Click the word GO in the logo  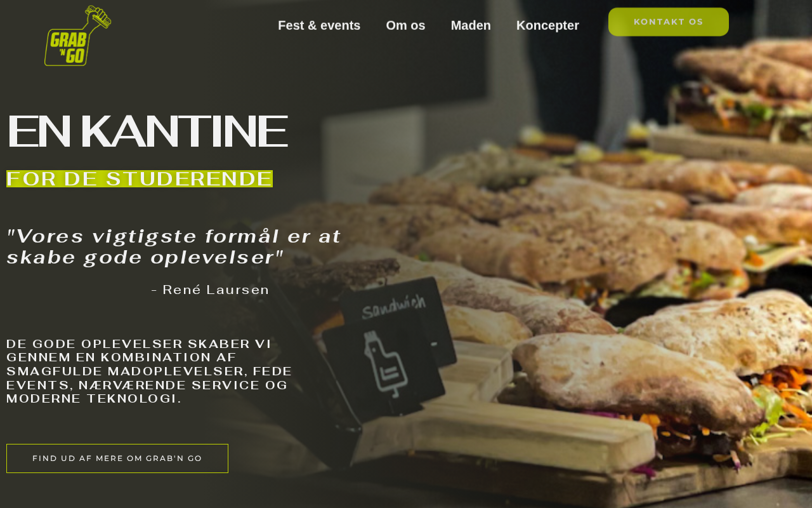click(x=74, y=56)
